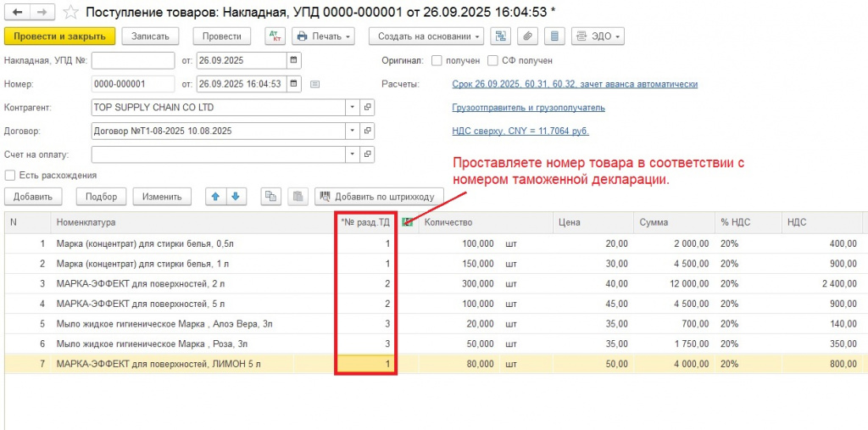Click % НДС column header
The image size is (868, 430).
pos(748,223)
